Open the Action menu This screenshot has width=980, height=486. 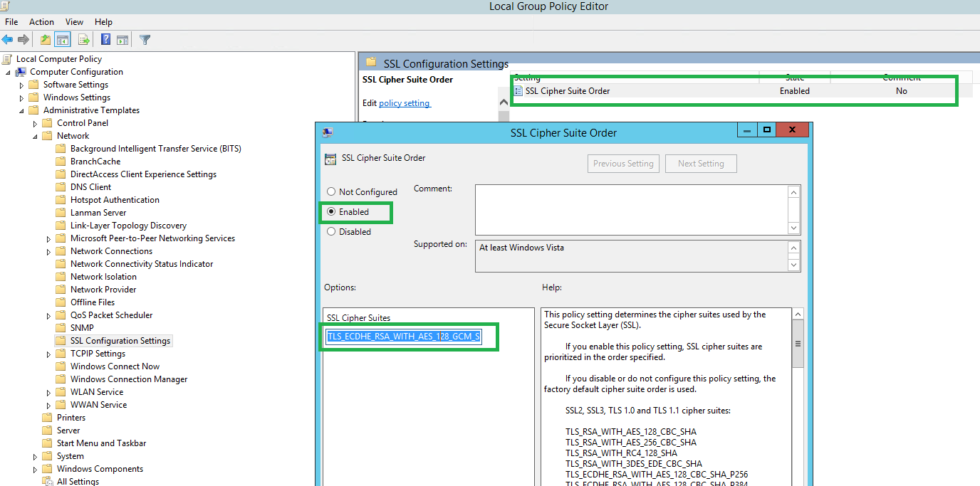pos(41,22)
